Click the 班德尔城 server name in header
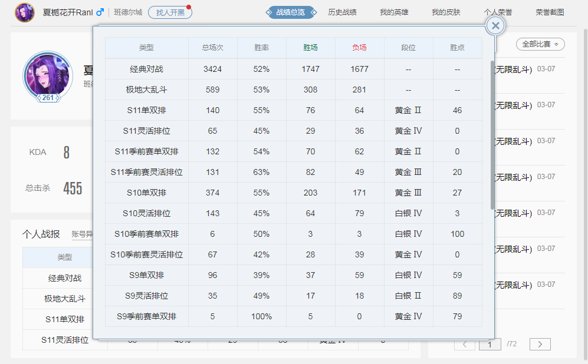This screenshot has height=364, width=588. pyautogui.click(x=128, y=12)
